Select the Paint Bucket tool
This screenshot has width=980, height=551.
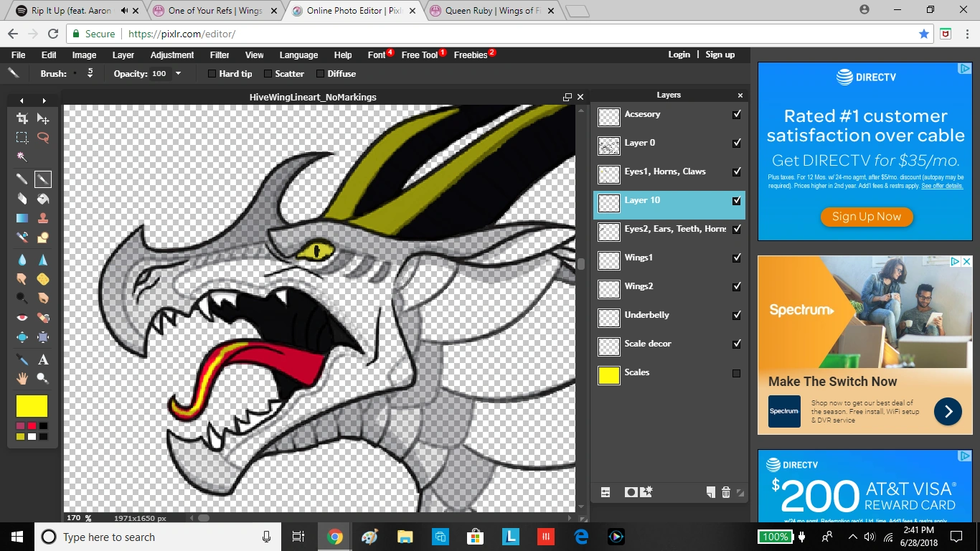pyautogui.click(x=43, y=199)
